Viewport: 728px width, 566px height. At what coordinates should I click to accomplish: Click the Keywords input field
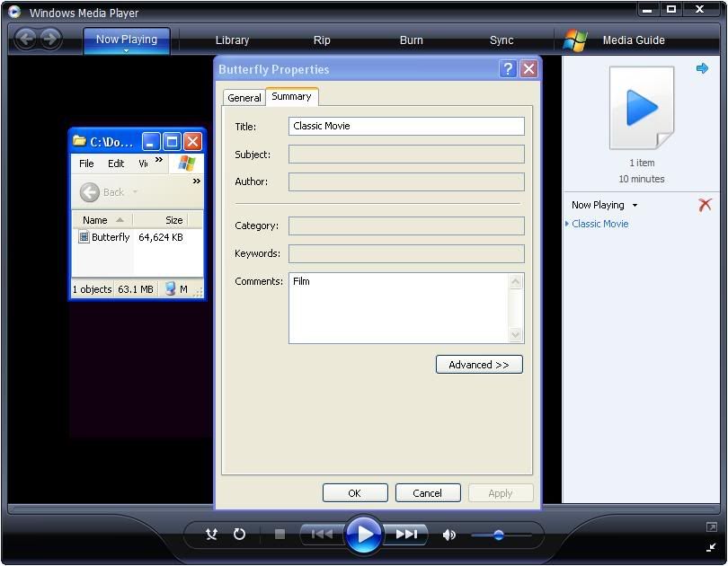click(x=406, y=253)
